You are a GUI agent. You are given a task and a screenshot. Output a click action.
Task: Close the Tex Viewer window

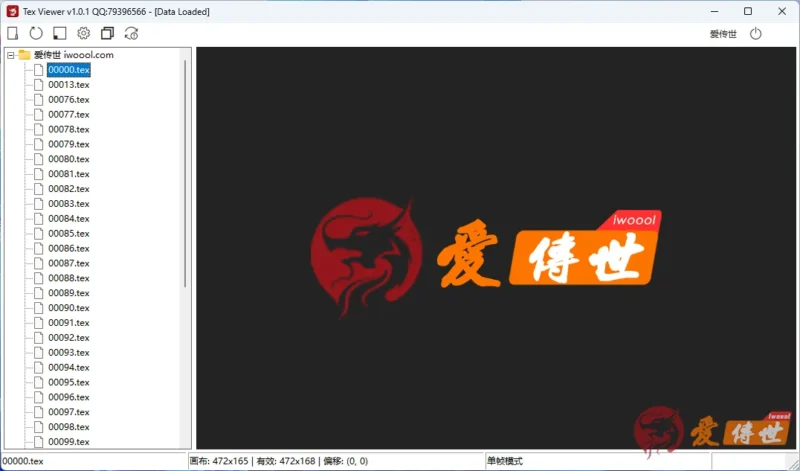[x=782, y=11]
